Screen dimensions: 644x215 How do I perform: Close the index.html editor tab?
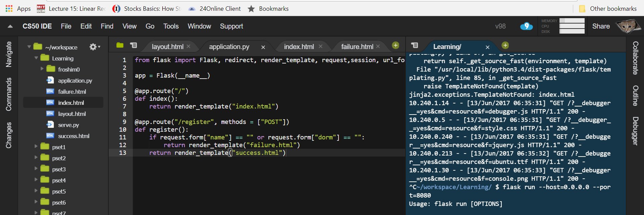tap(320, 46)
